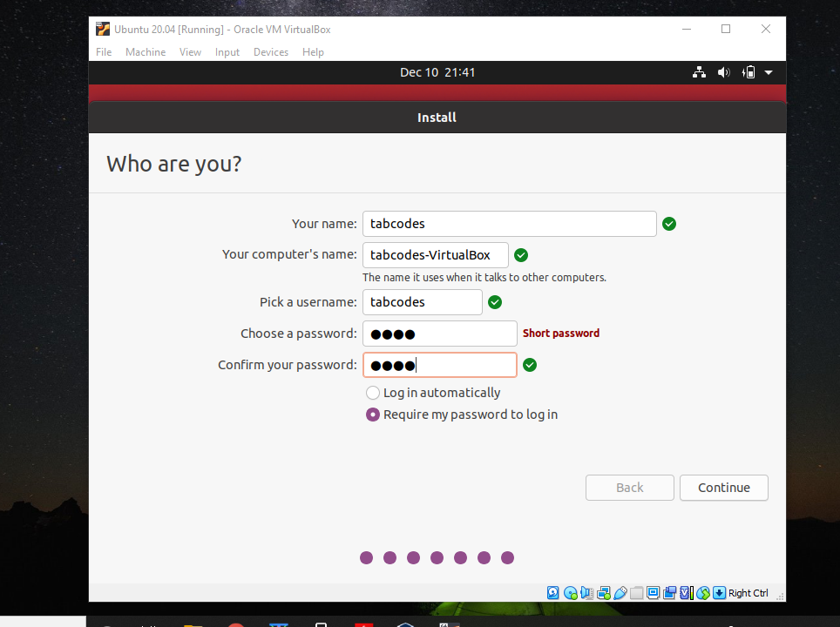The height and width of the screenshot is (627, 840).
Task: Open the optical drive status icon
Action: 570,593
